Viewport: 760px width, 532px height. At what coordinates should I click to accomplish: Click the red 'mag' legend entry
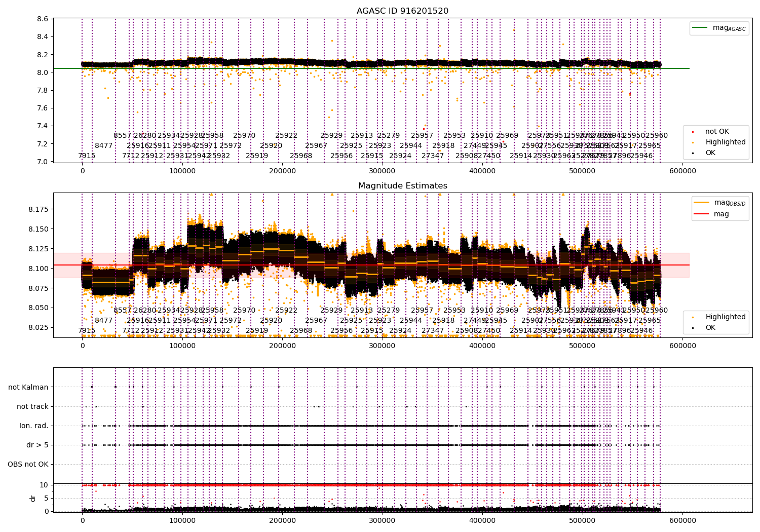711,214
